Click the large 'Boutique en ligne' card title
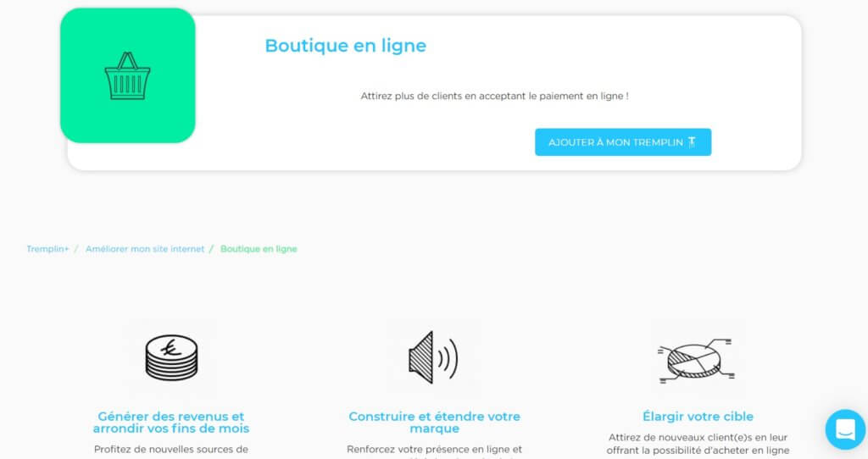 point(345,46)
